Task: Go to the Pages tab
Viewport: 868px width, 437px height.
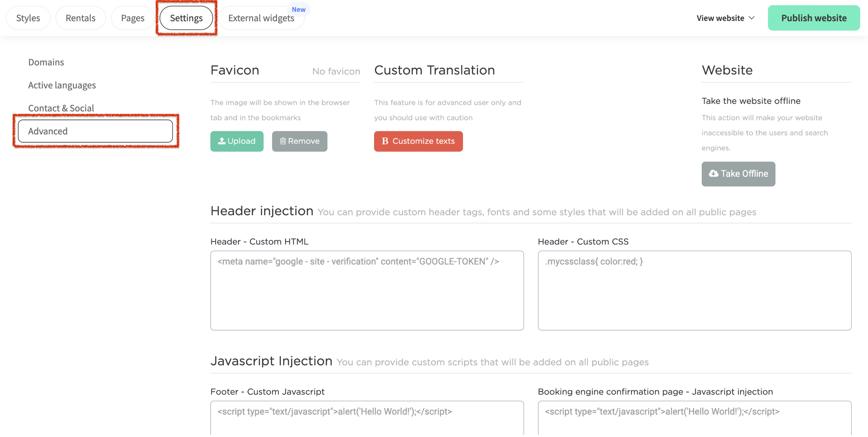Action: click(x=133, y=18)
